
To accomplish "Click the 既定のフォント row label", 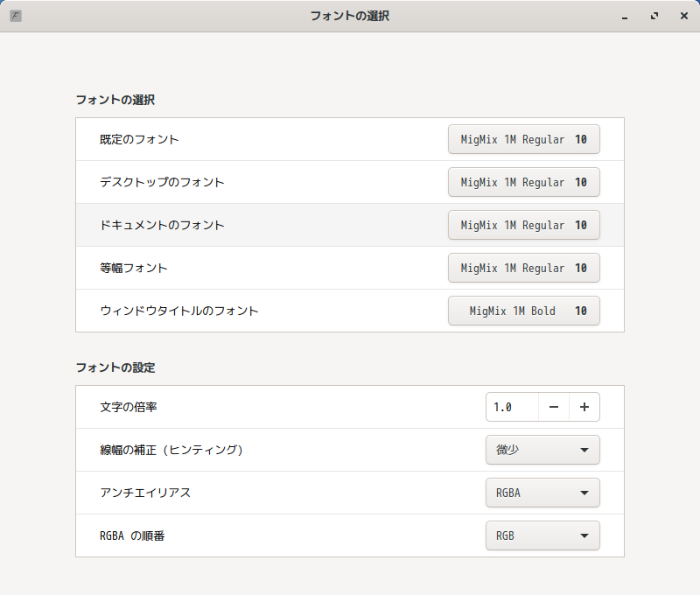I will [x=139, y=139].
